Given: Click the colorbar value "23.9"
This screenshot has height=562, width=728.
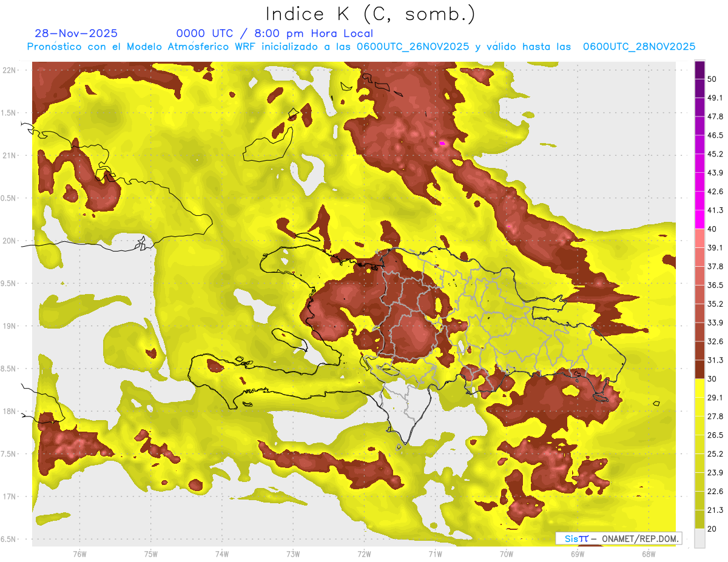Looking at the screenshot, I should (x=715, y=472).
